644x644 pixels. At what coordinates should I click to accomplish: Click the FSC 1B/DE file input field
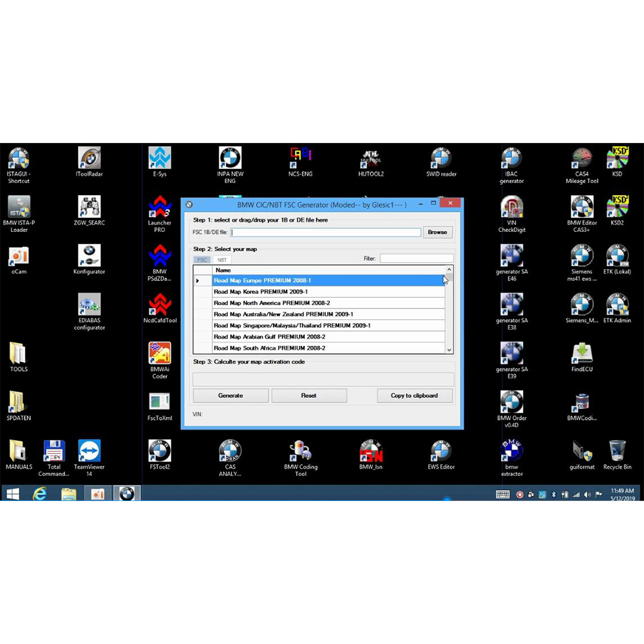(x=325, y=232)
